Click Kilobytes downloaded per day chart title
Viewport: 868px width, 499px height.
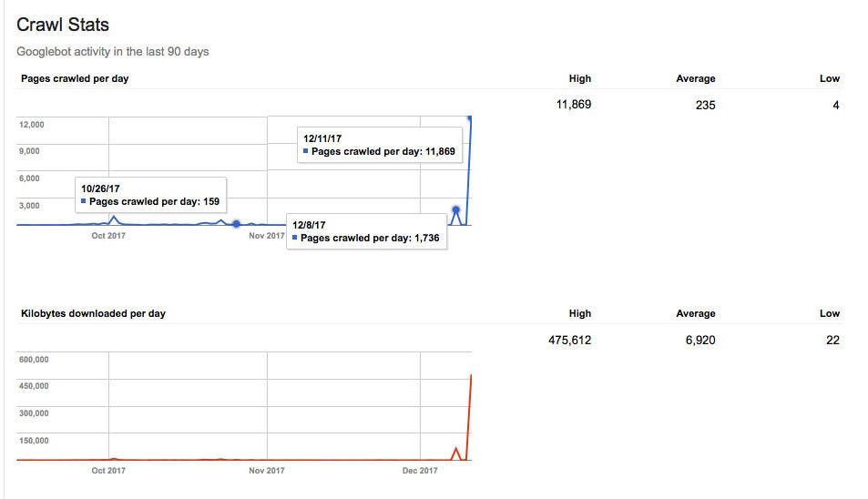[93, 313]
